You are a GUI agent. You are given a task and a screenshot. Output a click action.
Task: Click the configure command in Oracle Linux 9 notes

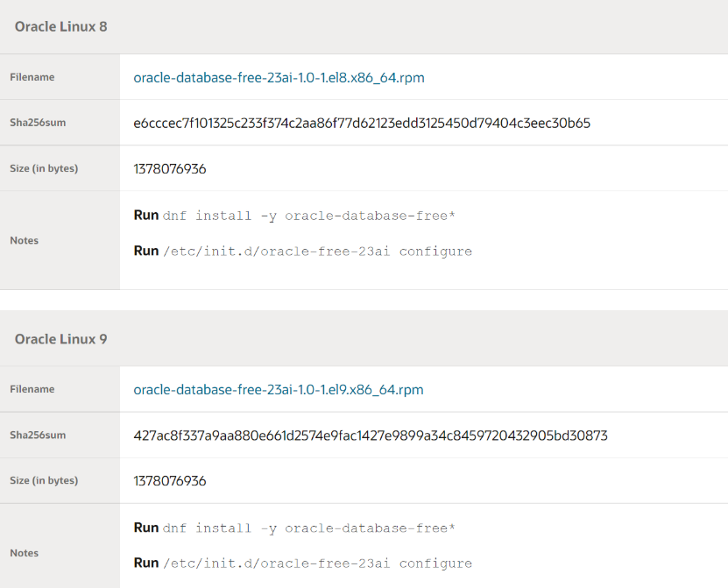click(x=316, y=563)
